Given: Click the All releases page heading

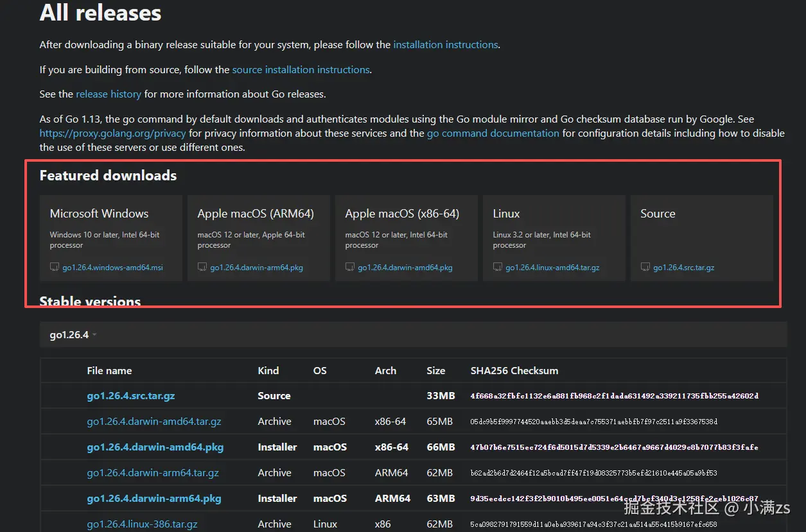Looking at the screenshot, I should [101, 12].
